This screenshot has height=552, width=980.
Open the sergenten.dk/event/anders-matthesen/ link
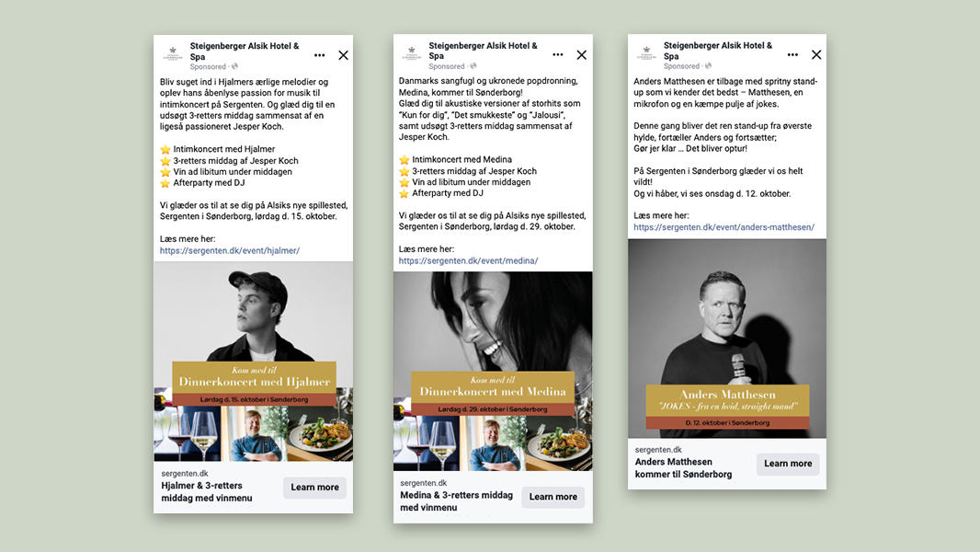724,227
